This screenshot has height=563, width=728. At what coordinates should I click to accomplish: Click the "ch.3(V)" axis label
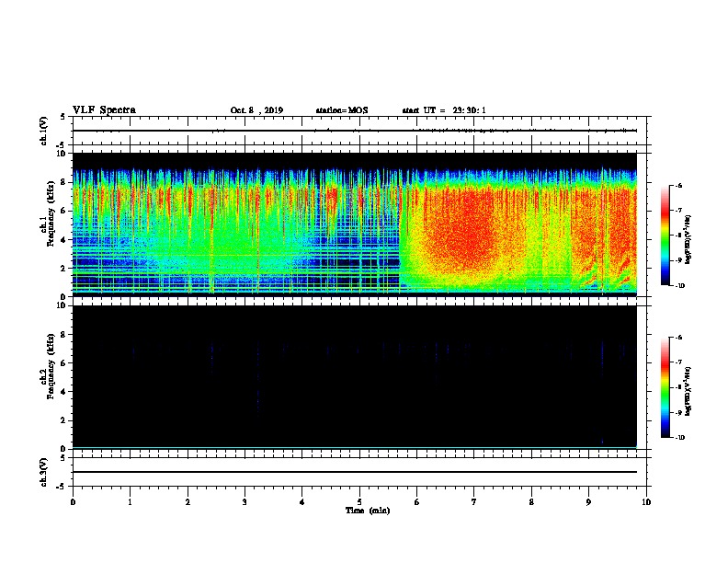click(44, 472)
